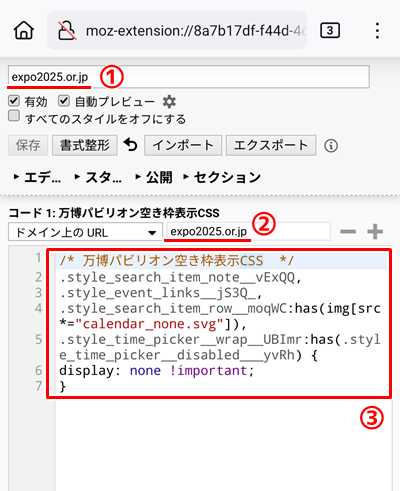Expand the 公開 section

click(154, 177)
